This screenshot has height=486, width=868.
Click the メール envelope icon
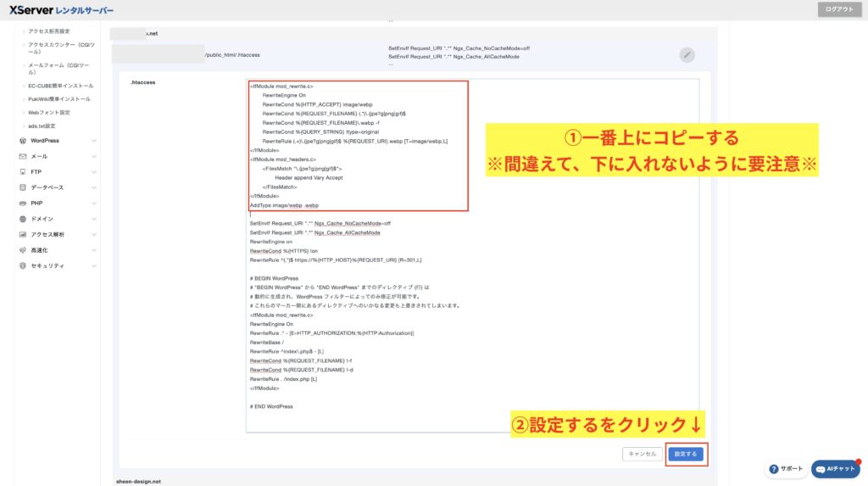pyautogui.click(x=22, y=157)
